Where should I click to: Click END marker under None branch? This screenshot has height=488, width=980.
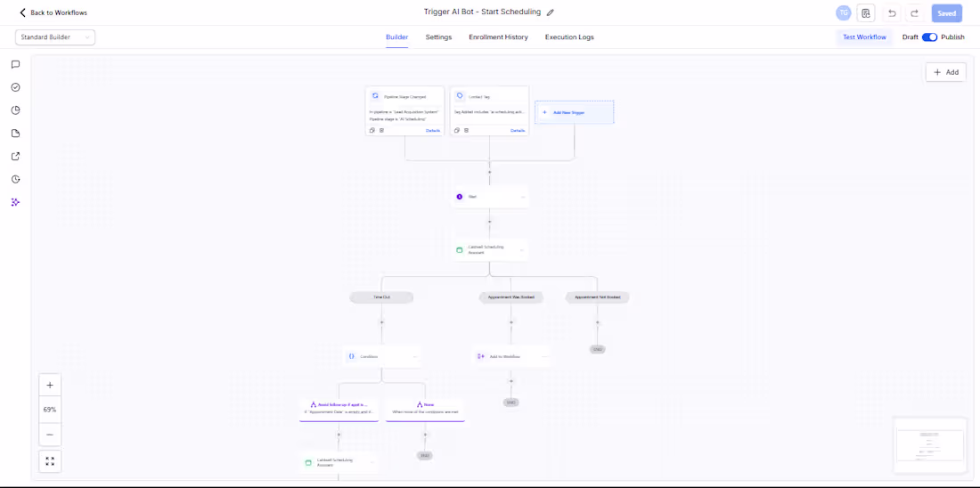click(425, 456)
